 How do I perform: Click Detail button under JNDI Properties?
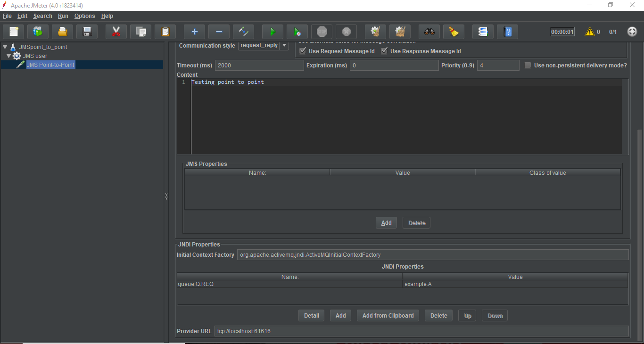(311, 316)
